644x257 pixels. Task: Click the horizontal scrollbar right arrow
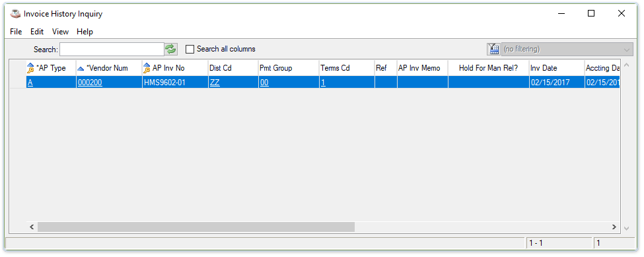[614, 227]
